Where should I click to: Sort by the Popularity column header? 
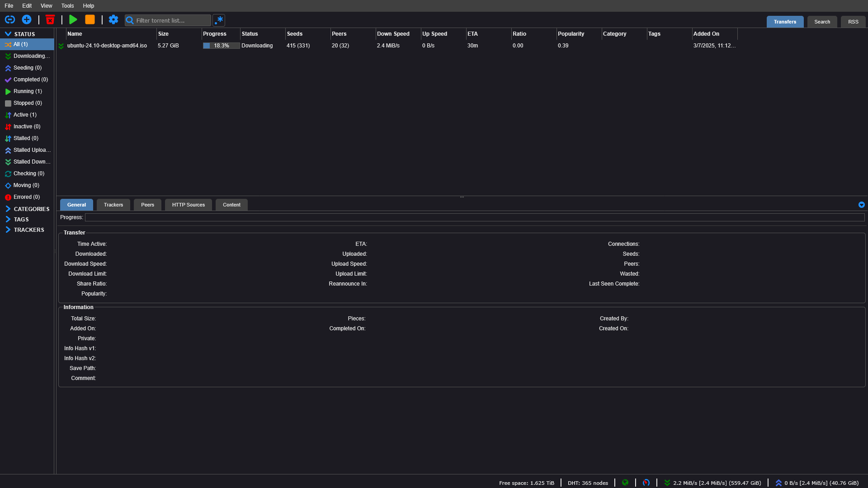pyautogui.click(x=579, y=34)
